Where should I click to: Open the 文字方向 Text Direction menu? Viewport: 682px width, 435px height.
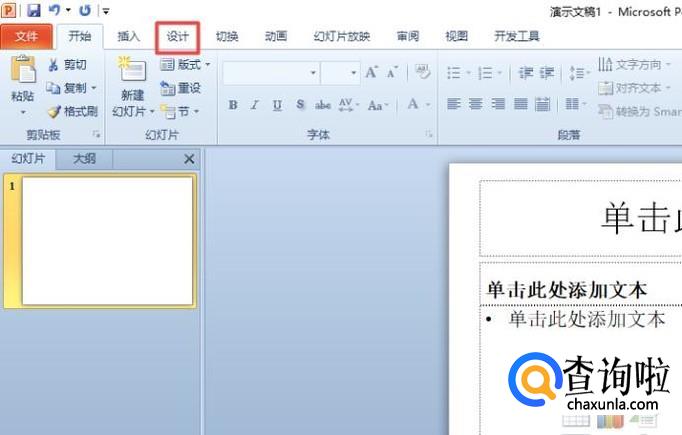[x=634, y=65]
